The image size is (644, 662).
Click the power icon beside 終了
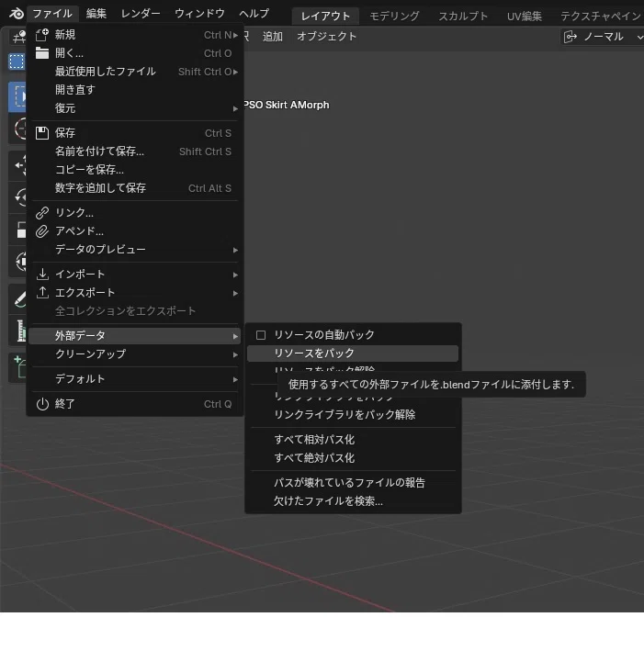[x=42, y=405]
